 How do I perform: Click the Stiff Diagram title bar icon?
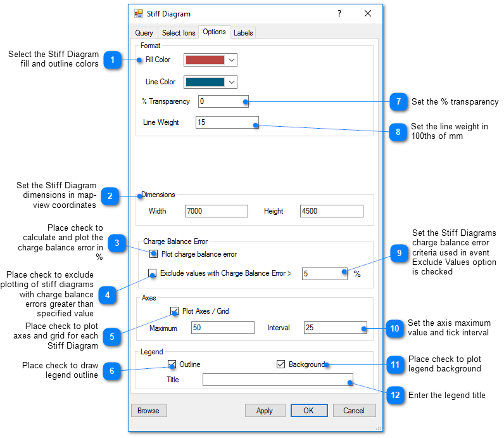139,13
